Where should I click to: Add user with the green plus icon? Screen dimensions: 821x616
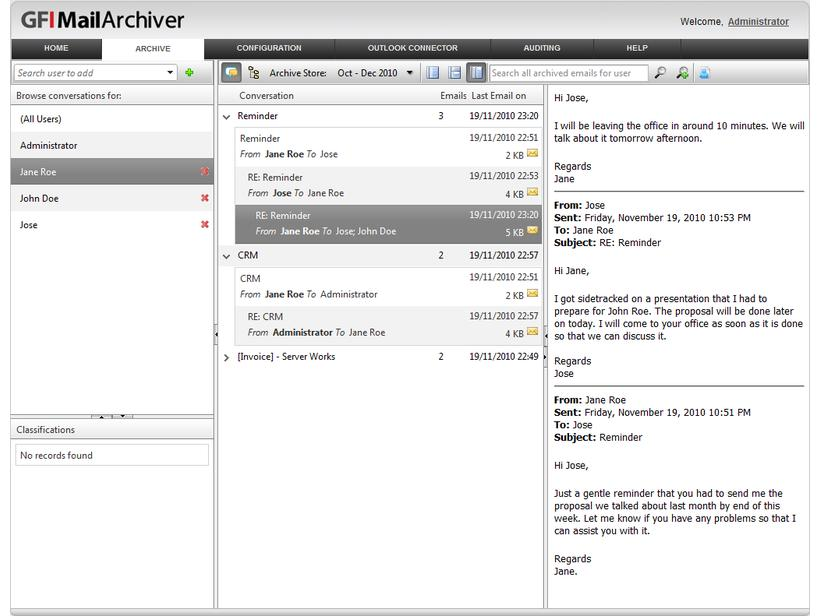190,72
